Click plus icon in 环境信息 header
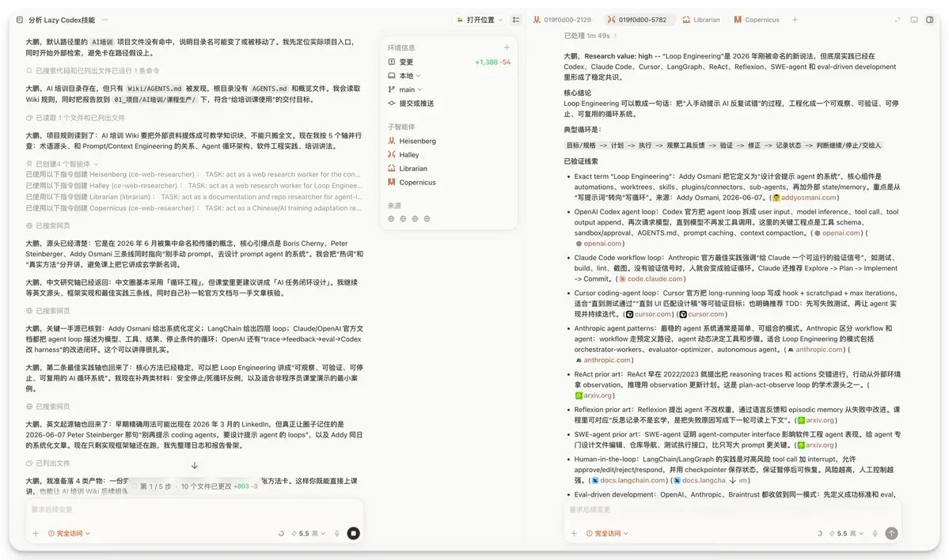Screen dimensions: 949x560 507,47
